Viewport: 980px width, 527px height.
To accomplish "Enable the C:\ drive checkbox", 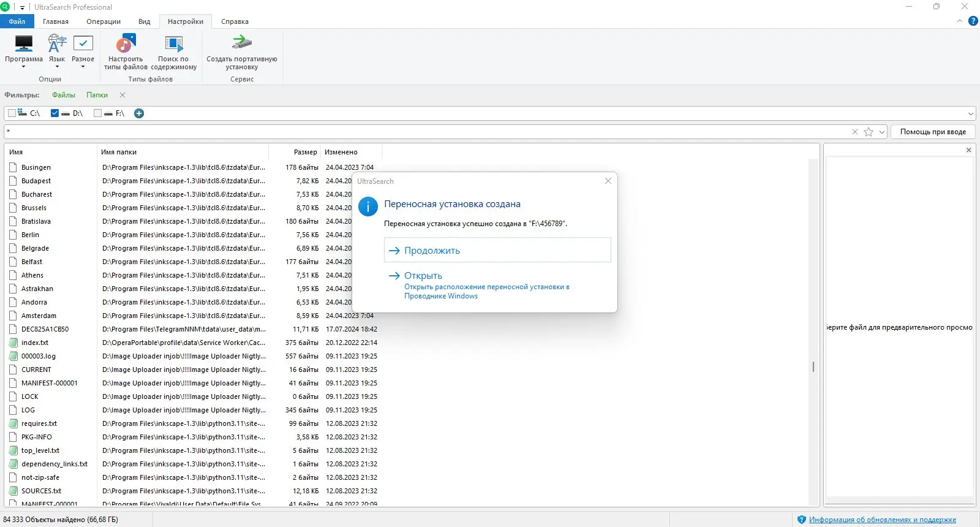I will [x=12, y=113].
